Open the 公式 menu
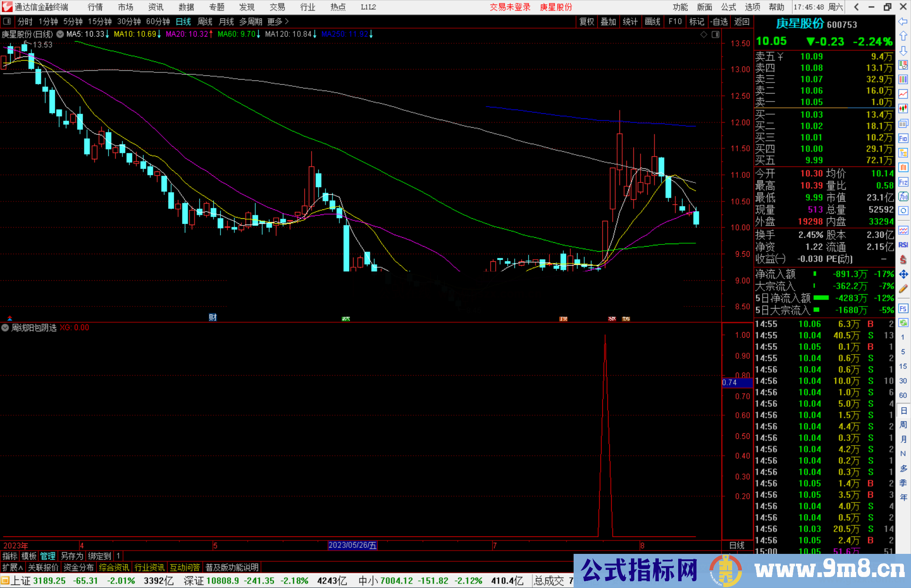The image size is (911, 588). pyautogui.click(x=728, y=7)
